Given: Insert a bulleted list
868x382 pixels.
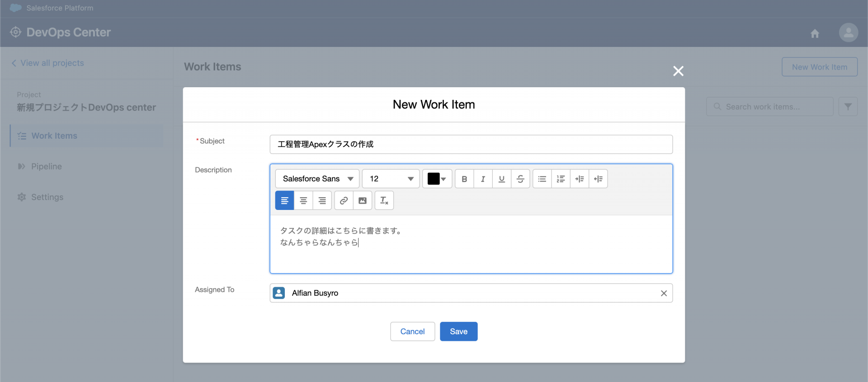Looking at the screenshot, I should [542, 179].
